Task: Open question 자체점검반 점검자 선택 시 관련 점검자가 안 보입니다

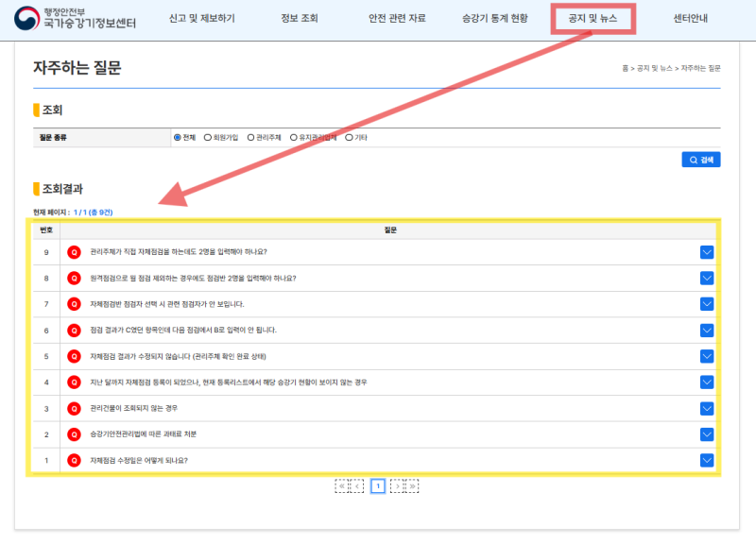Action: click(x=167, y=304)
